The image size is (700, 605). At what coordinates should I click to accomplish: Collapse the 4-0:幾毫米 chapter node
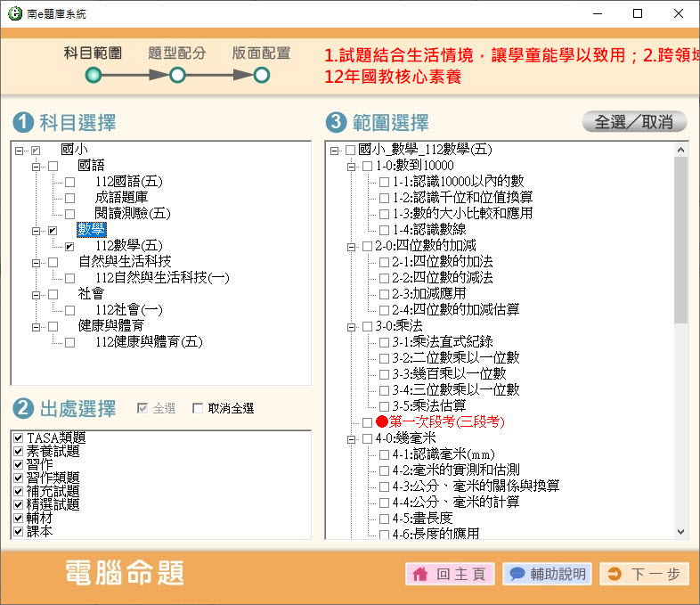pos(351,438)
